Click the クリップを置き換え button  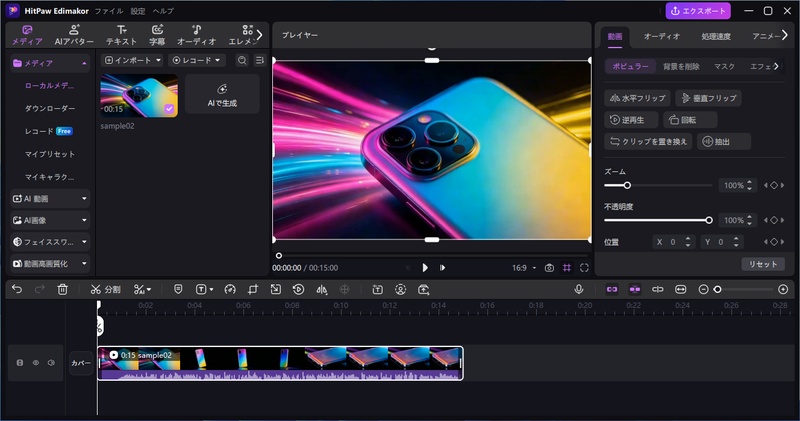648,141
